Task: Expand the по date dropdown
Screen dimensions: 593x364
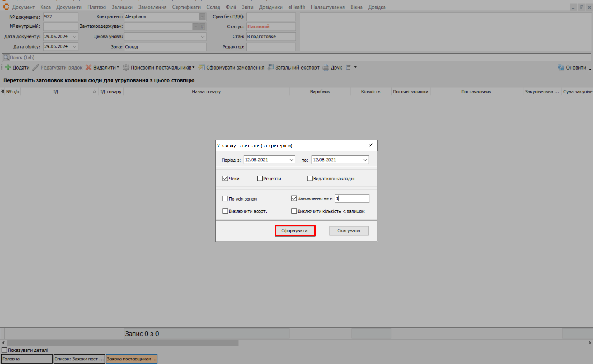Action: tap(365, 160)
